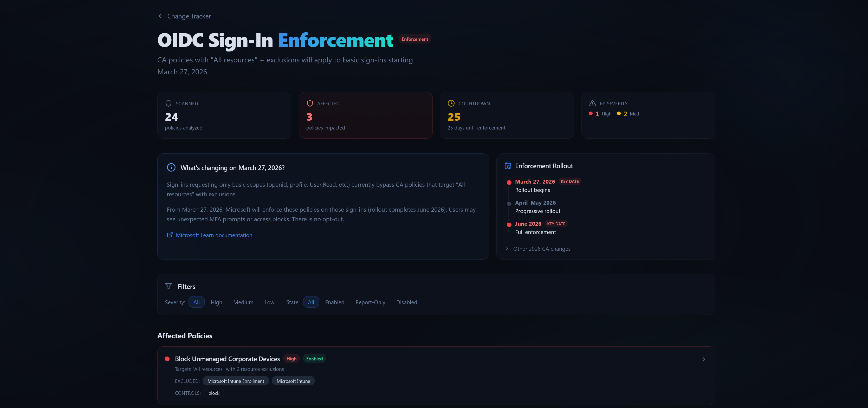
Task: Filter severity by High
Action: [216, 302]
